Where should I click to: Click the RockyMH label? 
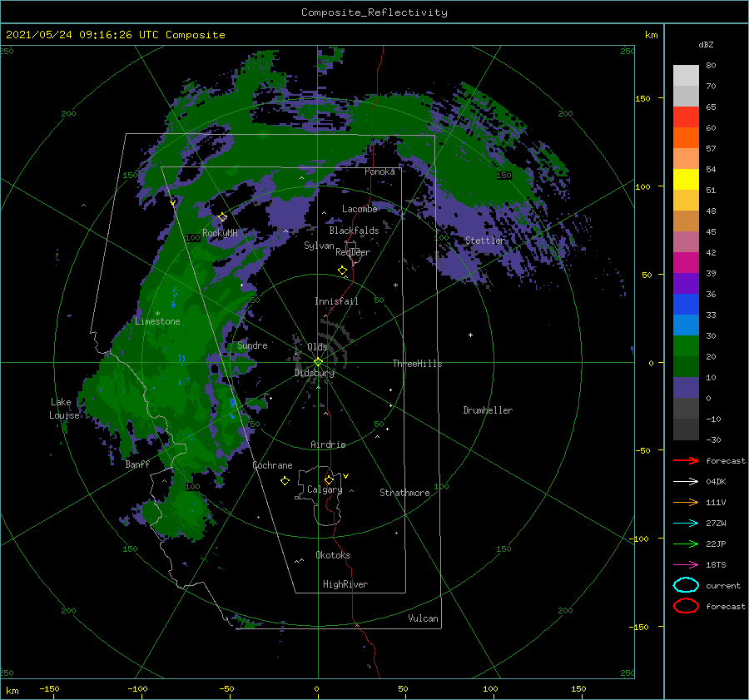click(220, 233)
